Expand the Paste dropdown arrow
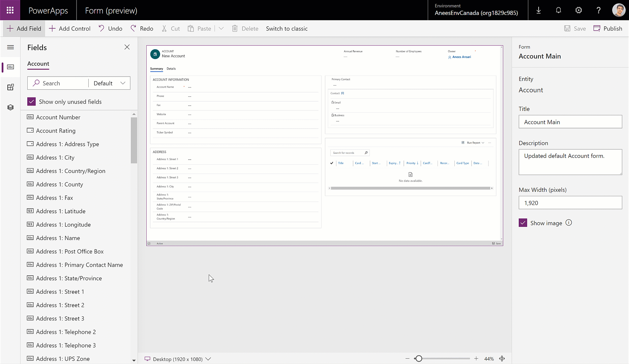Screen dimensions: 629x364 click(221, 28)
